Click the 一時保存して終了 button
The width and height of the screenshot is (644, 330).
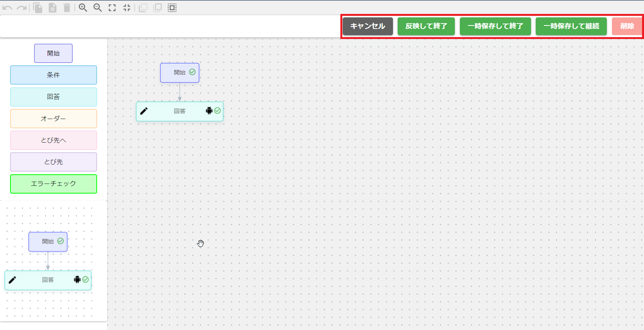click(495, 26)
